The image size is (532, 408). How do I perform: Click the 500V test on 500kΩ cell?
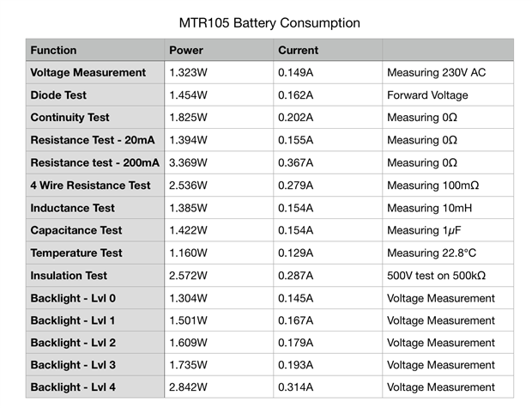coord(437,275)
